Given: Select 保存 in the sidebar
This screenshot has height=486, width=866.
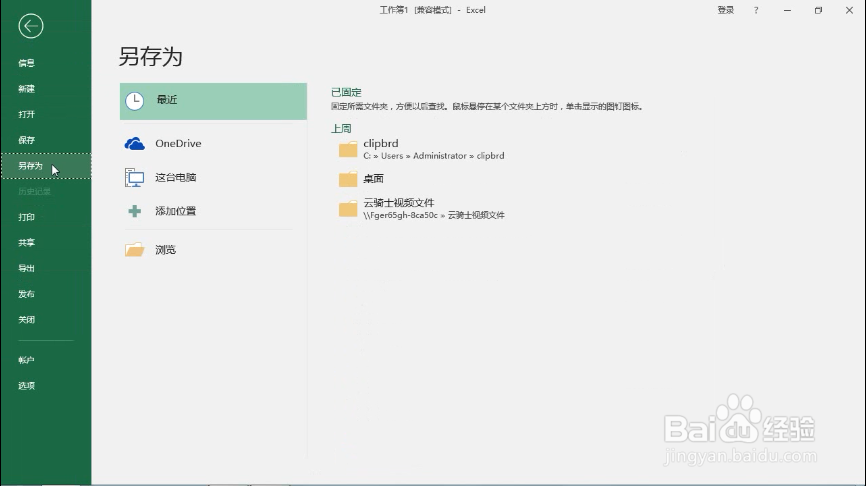Looking at the screenshot, I should (27, 140).
